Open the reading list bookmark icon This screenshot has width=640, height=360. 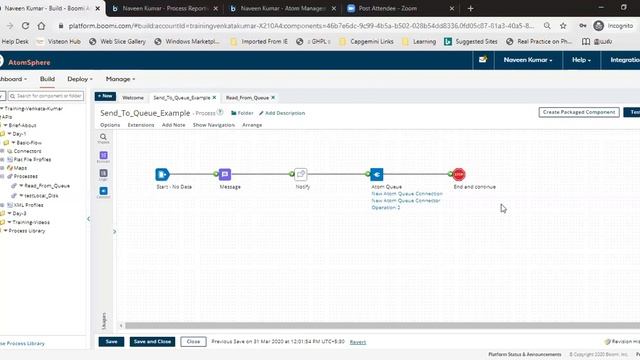click(x=586, y=41)
